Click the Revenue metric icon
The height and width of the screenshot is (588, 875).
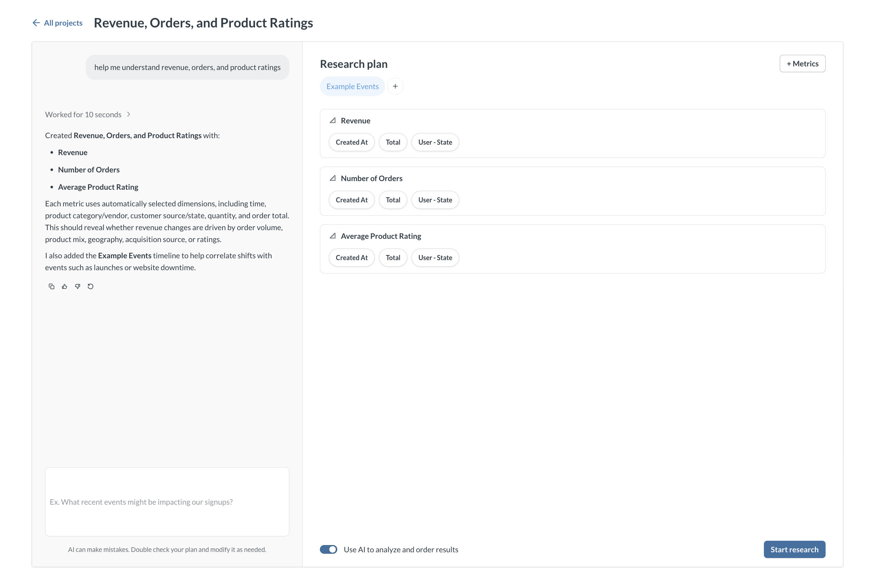coord(333,120)
